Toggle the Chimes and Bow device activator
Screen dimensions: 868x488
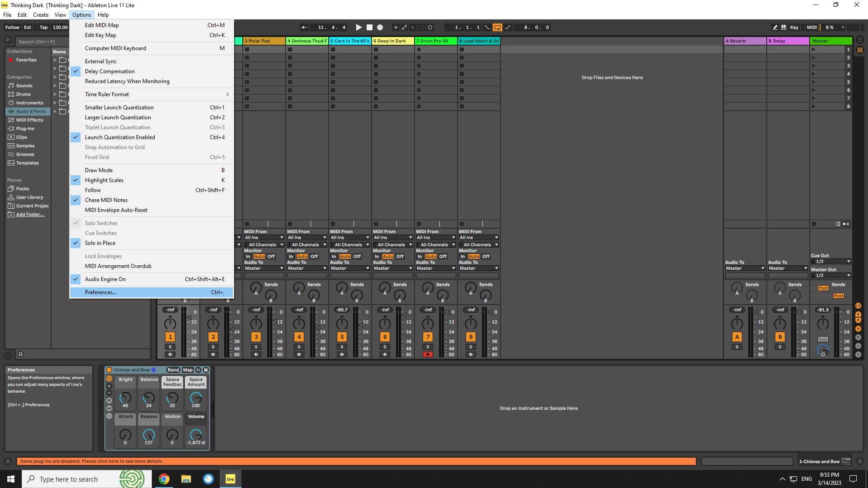click(x=109, y=370)
